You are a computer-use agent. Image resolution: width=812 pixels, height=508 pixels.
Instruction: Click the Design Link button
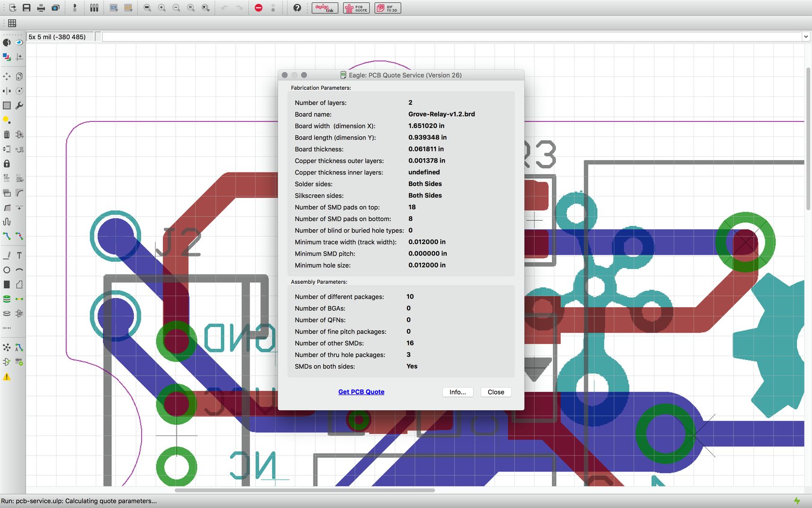click(x=325, y=8)
